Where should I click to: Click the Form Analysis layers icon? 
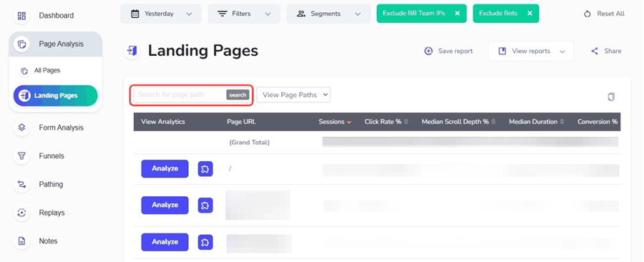click(x=21, y=127)
